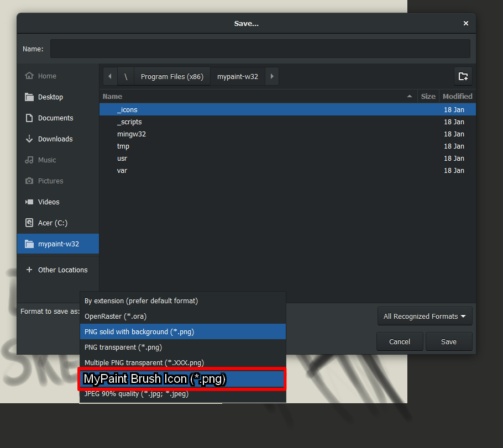Image resolution: width=503 pixels, height=448 pixels.
Task: Open All Recognized Formats filter dropdown
Action: coord(425,316)
